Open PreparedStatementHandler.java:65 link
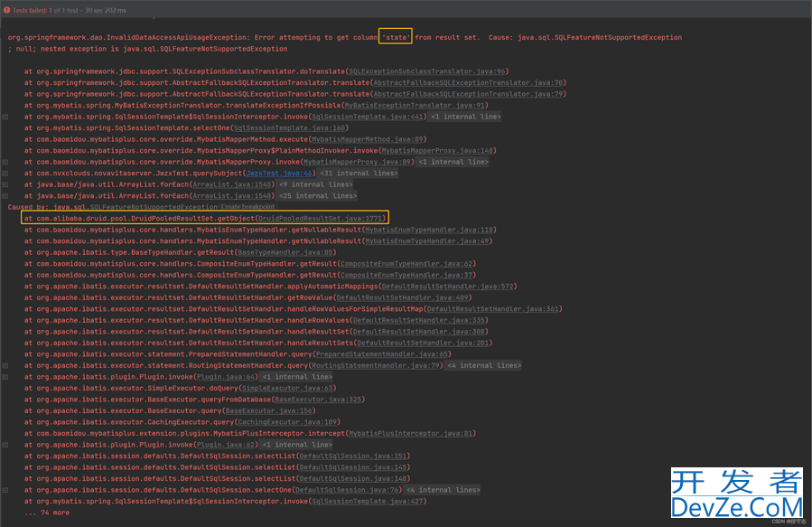Viewport: 812px width, 527px height. pyautogui.click(x=382, y=354)
